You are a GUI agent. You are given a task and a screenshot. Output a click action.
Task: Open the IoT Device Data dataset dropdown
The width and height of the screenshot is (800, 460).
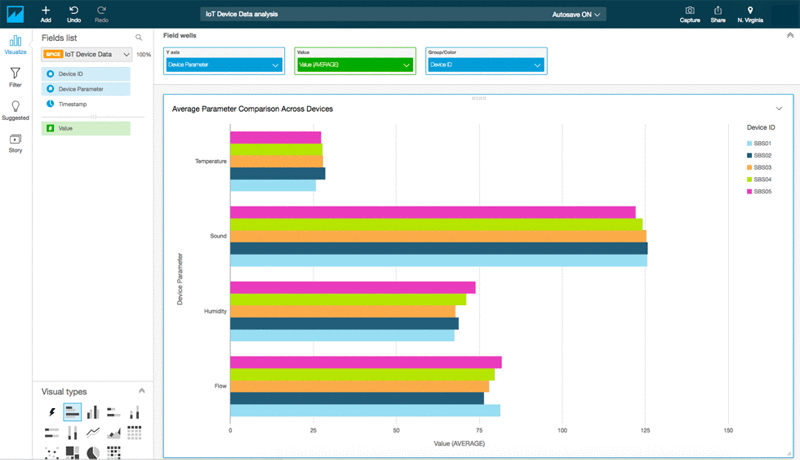[x=87, y=54]
